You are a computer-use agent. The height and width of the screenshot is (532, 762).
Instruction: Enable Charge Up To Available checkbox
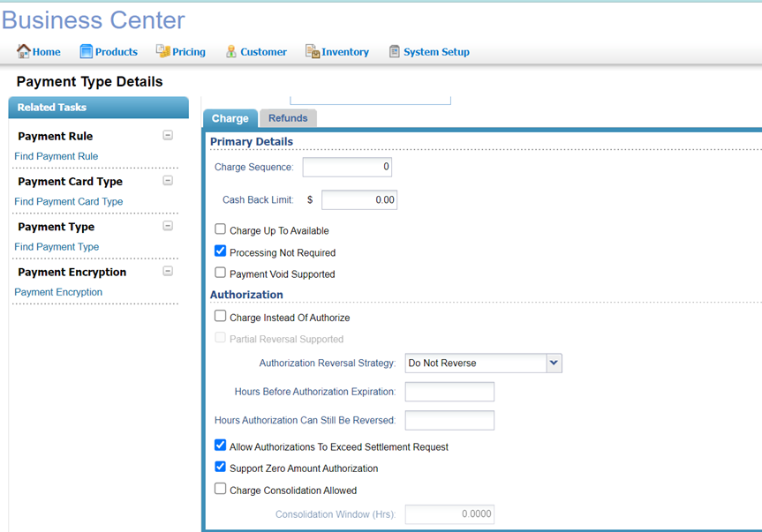tap(221, 229)
